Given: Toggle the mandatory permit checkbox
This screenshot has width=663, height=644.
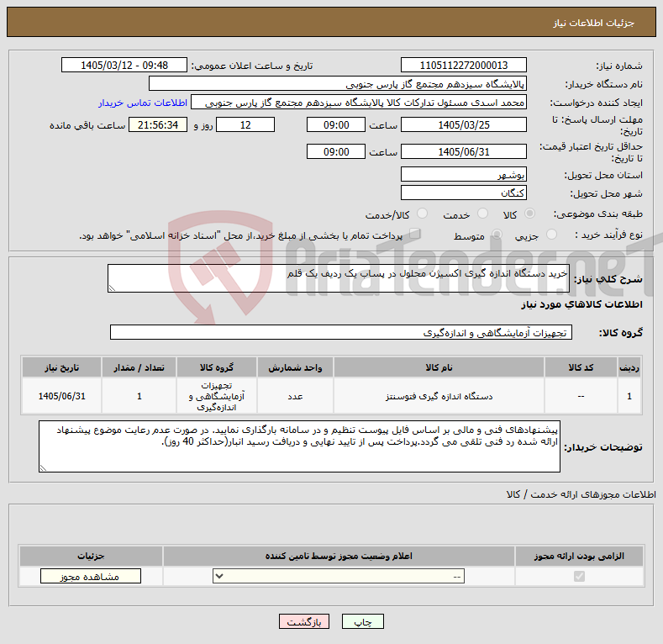Looking at the screenshot, I should click(579, 576).
